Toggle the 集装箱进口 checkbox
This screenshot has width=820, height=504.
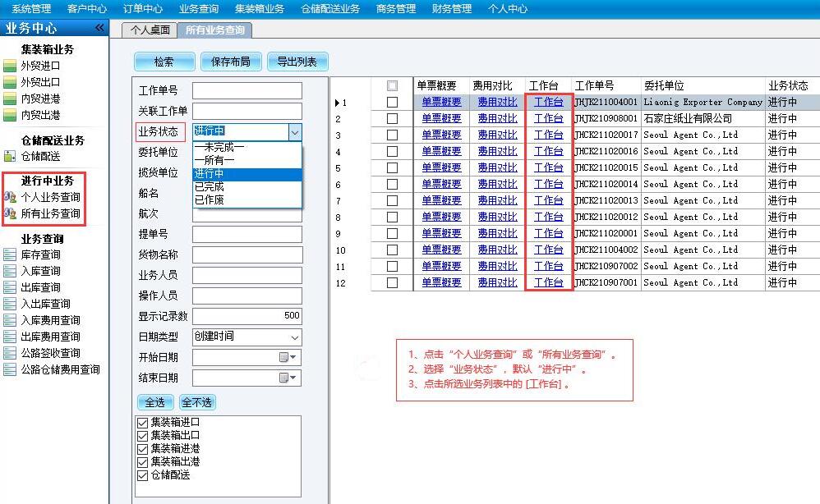tap(143, 423)
